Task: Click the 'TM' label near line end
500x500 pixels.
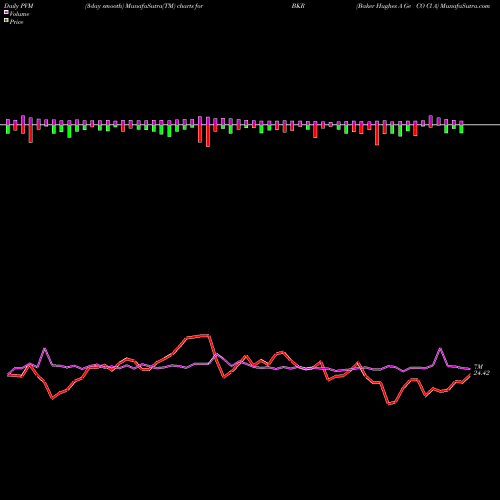Action: tap(478, 367)
